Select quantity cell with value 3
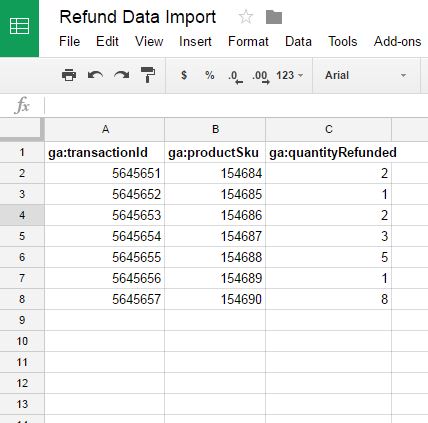The width and height of the screenshot is (428, 423). (329, 236)
